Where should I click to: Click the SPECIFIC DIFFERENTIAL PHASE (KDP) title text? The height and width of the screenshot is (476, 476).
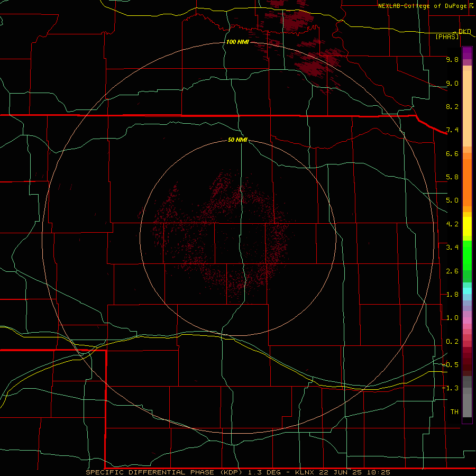click(x=164, y=472)
